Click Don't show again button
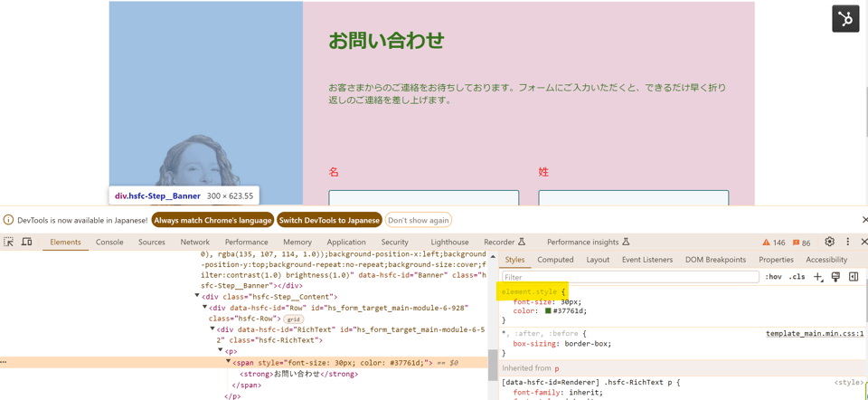This screenshot has width=868, height=400. (x=419, y=220)
